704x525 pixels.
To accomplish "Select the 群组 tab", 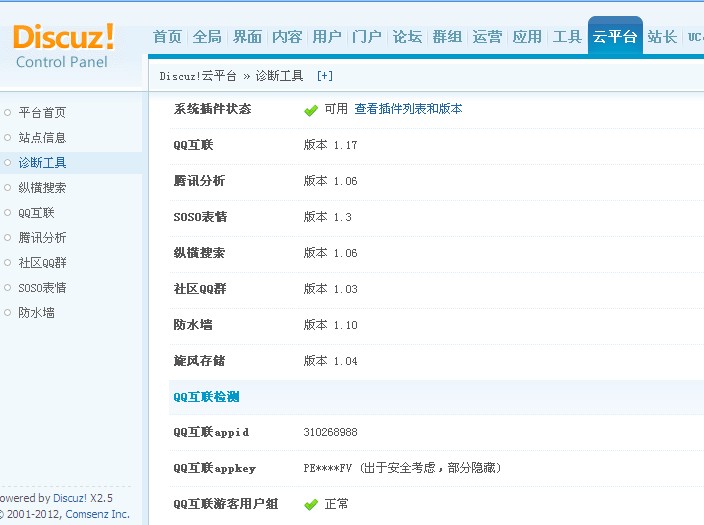I will coord(447,37).
